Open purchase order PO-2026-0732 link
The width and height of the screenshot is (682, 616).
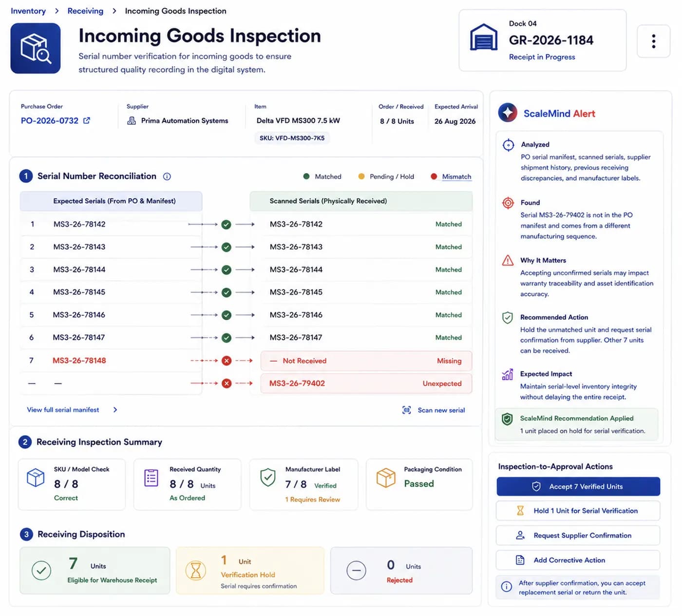pyautogui.click(x=50, y=120)
